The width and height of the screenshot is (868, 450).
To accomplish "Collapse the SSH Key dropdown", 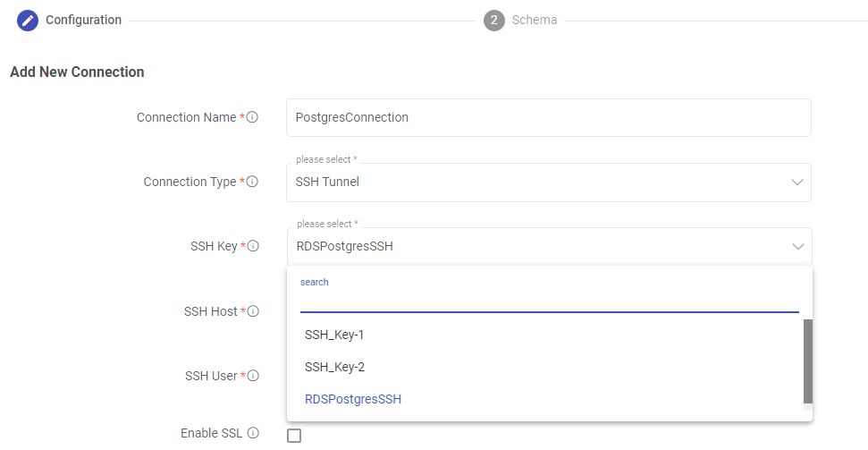I will click(549, 247).
